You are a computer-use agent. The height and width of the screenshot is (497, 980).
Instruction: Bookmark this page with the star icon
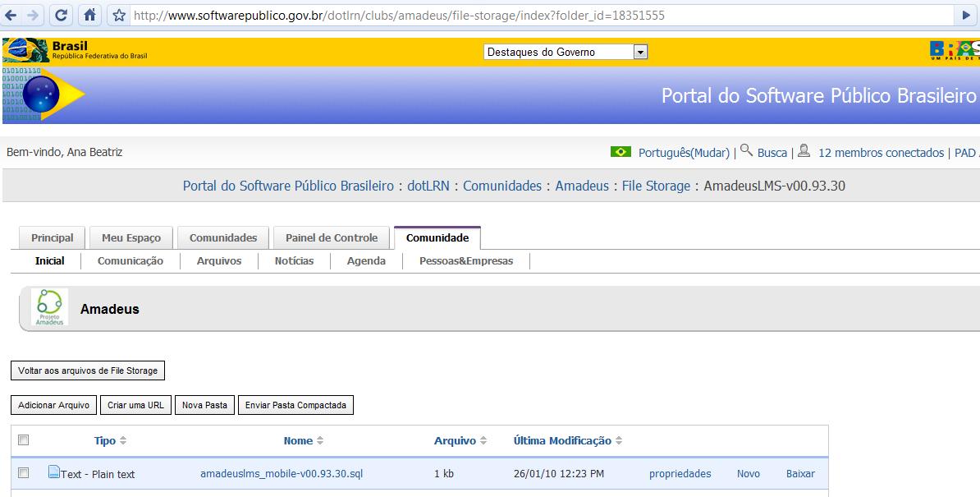(119, 15)
